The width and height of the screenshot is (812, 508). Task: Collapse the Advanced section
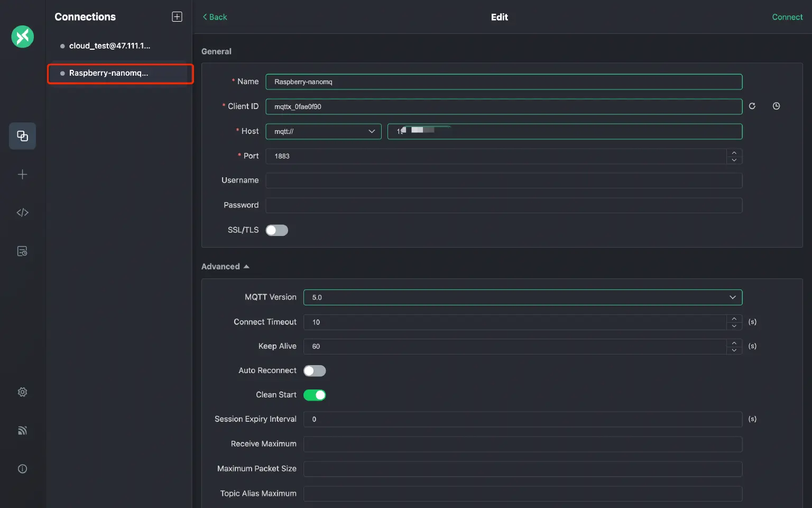click(x=225, y=266)
